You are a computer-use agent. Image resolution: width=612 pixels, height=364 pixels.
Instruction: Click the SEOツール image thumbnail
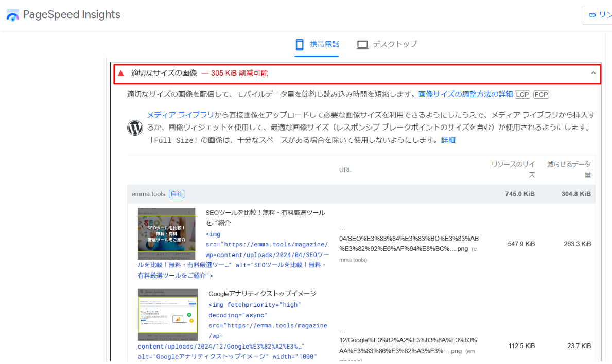[x=166, y=233]
